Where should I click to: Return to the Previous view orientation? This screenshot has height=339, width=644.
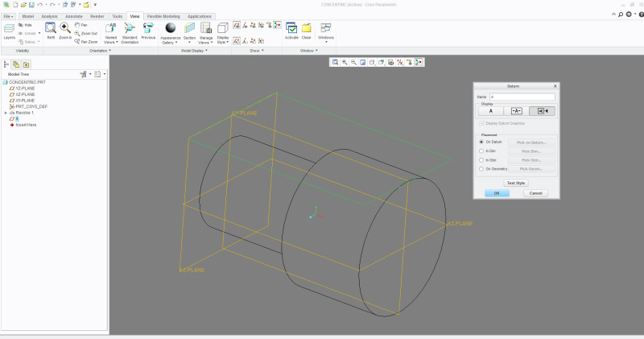pyautogui.click(x=148, y=31)
